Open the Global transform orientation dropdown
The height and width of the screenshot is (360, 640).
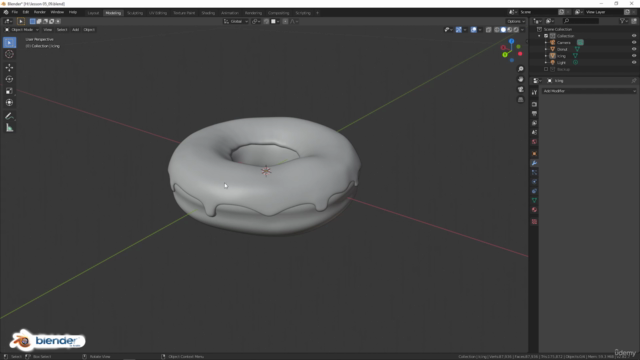click(x=236, y=21)
